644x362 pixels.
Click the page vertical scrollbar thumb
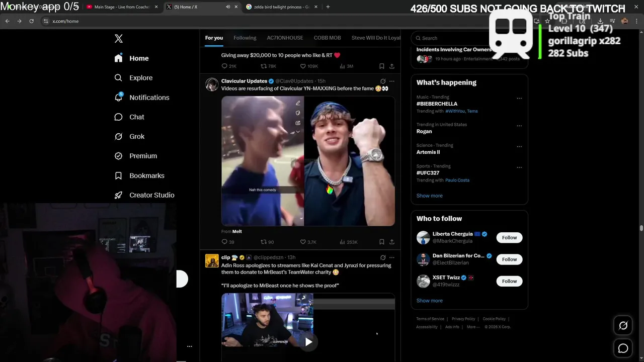(x=641, y=228)
